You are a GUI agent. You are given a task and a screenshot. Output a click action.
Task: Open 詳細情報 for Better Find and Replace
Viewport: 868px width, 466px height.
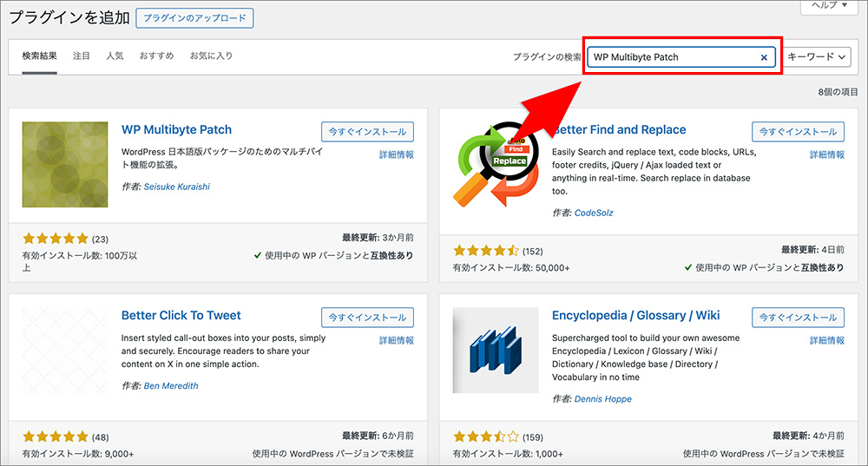click(827, 155)
